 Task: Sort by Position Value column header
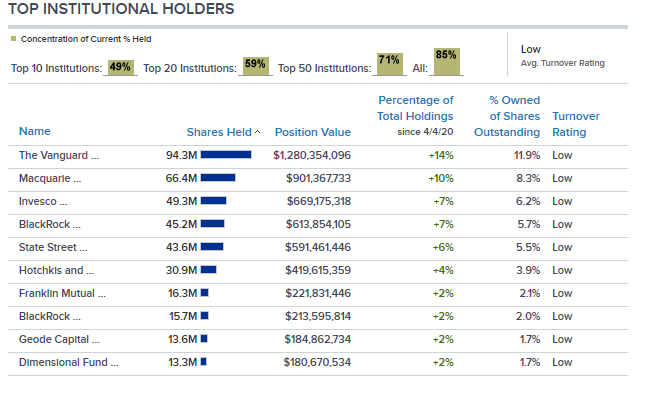pos(313,132)
